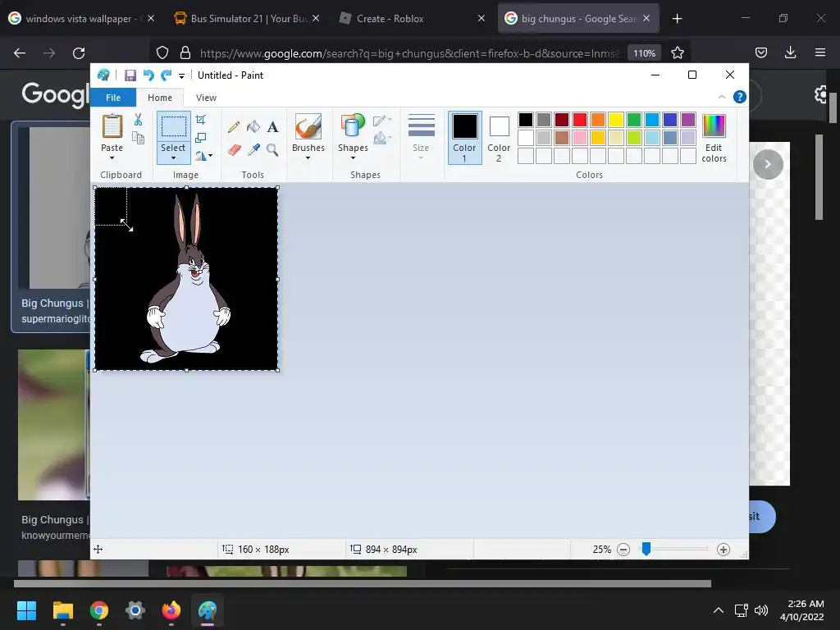Click the Resize icon in Image group
Viewport: 840px width, 630px height.
(x=201, y=138)
